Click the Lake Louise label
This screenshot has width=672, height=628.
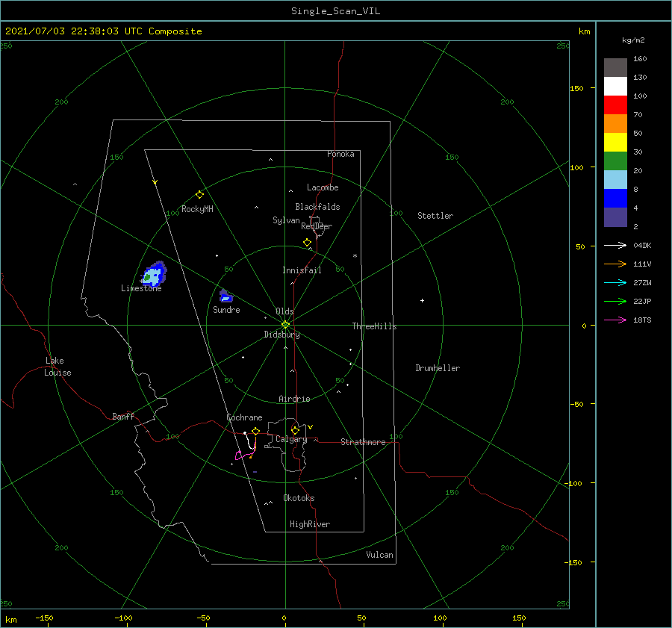pyautogui.click(x=57, y=367)
